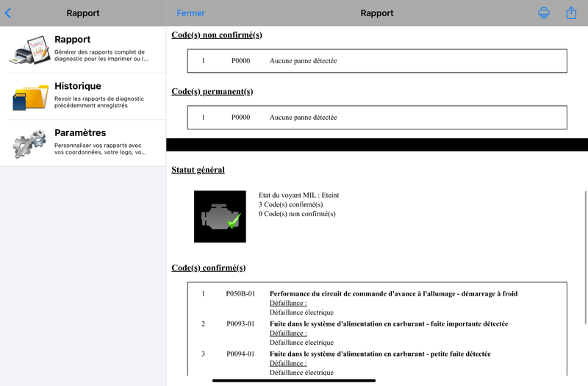Click the printer and chart Rapport icon
Viewport: 588px width, 386px height.
coord(30,50)
